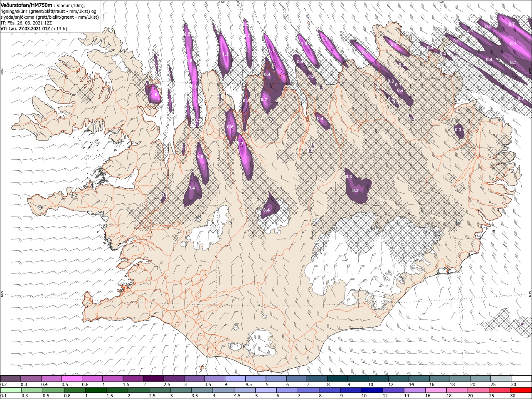Pick the bottom-row blue swatch between 8 and 9
The height and width of the screenshot is (399, 532).
329,390
